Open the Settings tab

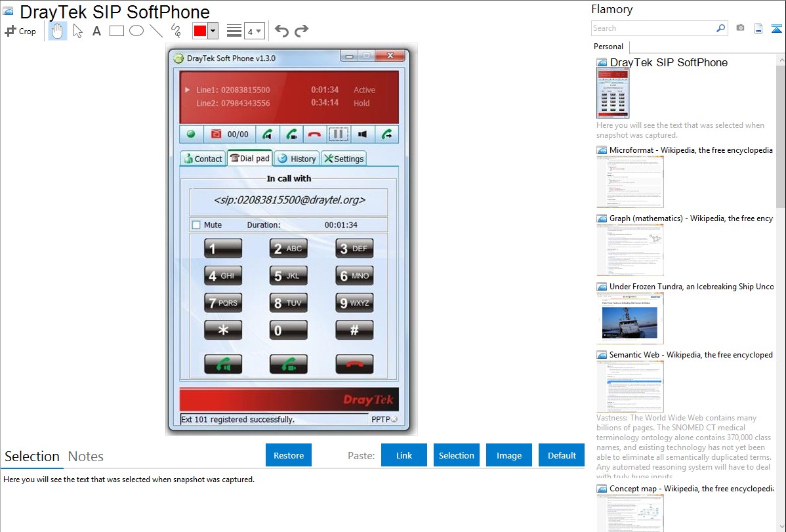[x=344, y=159]
